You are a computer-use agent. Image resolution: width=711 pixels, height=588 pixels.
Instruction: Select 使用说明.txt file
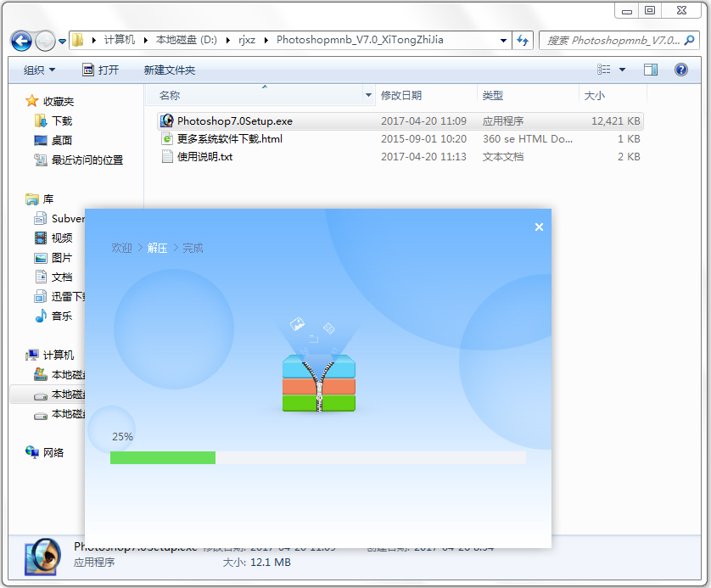point(205,157)
